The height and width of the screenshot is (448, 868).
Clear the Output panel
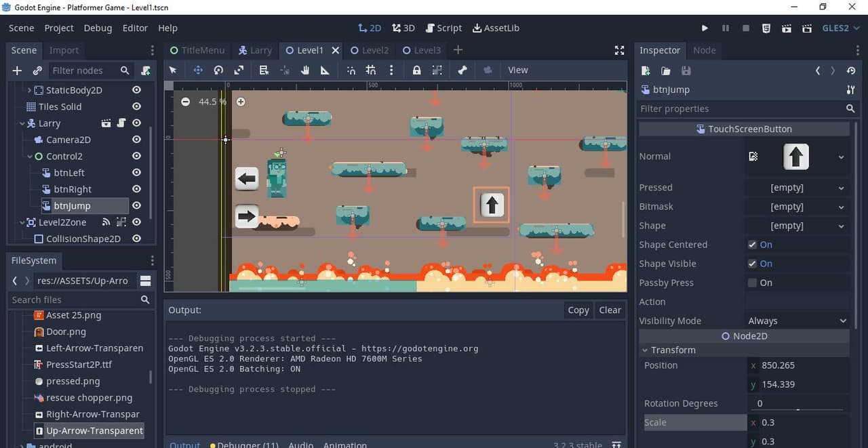point(610,310)
